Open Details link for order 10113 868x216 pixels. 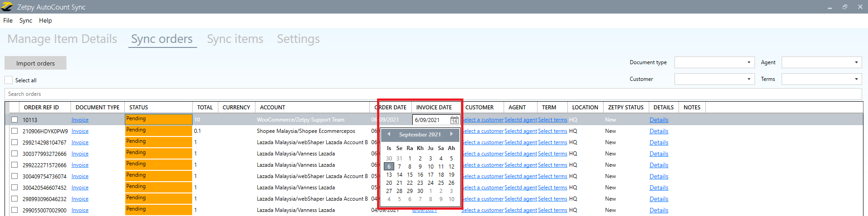[x=659, y=120]
